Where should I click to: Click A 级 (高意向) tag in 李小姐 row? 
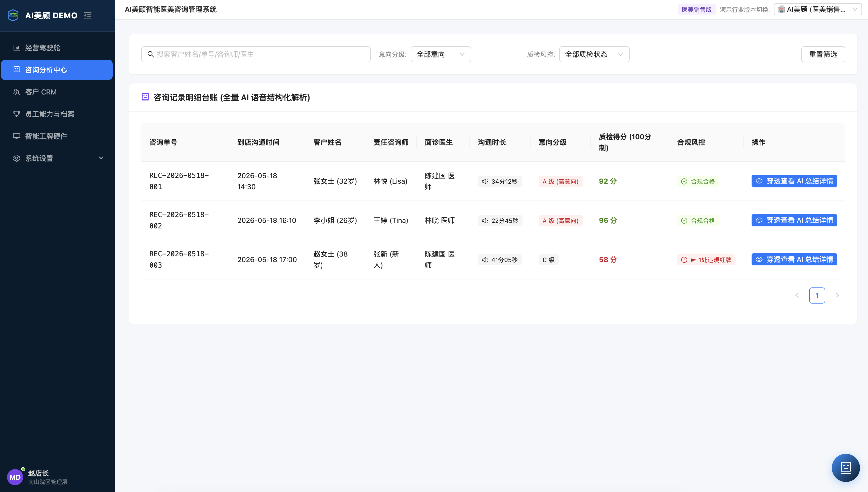[x=560, y=221]
